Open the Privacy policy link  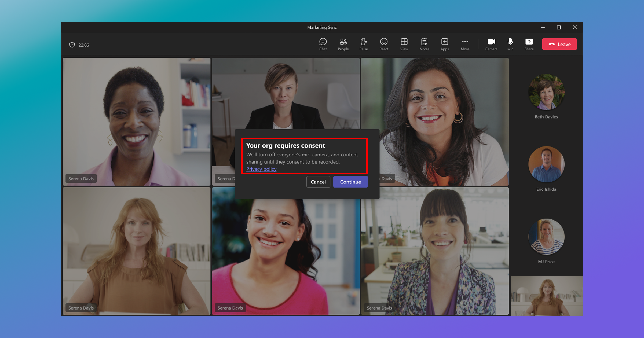[261, 169]
